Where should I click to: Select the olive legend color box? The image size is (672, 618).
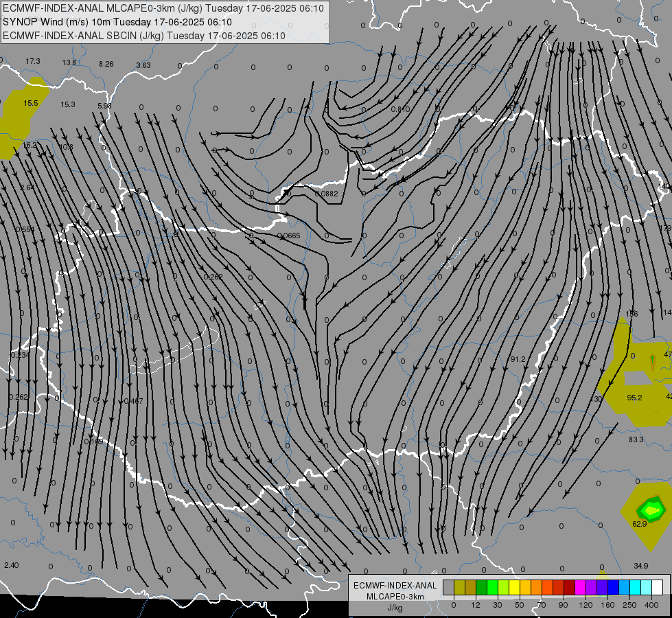(459, 588)
